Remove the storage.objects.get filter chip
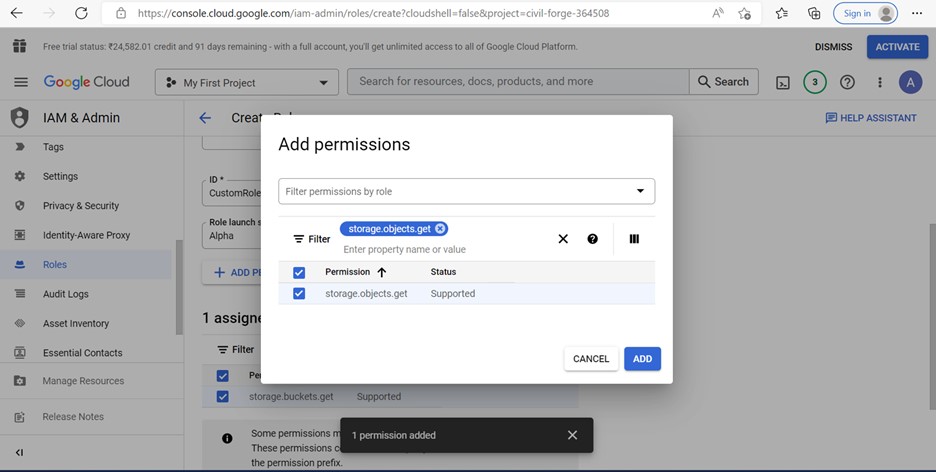 (x=440, y=229)
